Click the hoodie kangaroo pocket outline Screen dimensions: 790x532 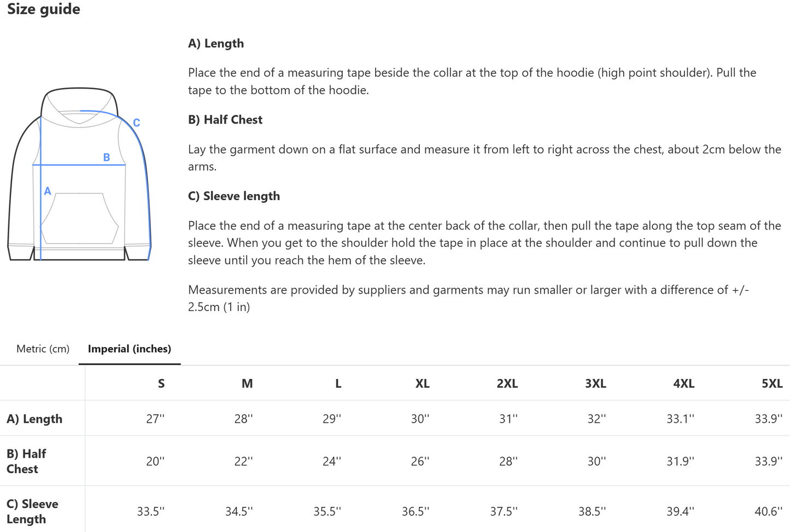click(x=80, y=218)
